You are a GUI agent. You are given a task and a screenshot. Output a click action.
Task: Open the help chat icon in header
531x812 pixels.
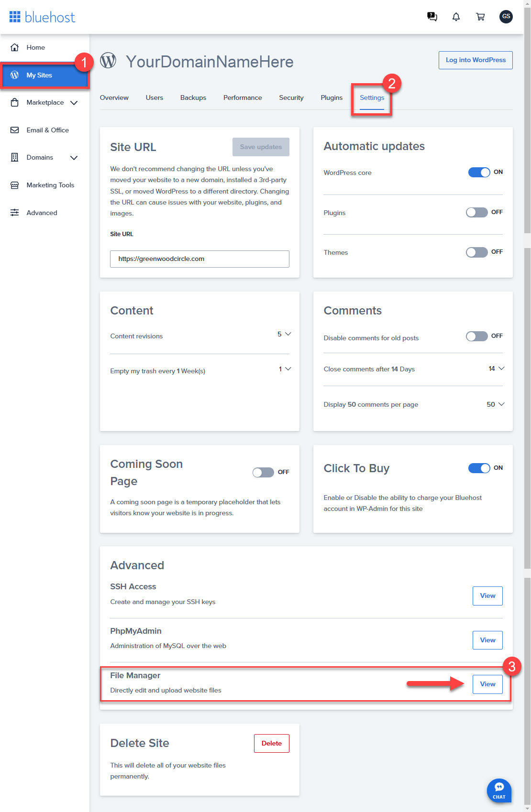coord(432,17)
